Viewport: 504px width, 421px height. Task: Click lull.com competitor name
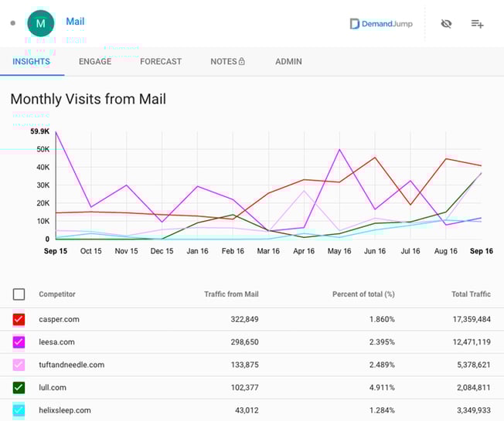[x=53, y=388]
